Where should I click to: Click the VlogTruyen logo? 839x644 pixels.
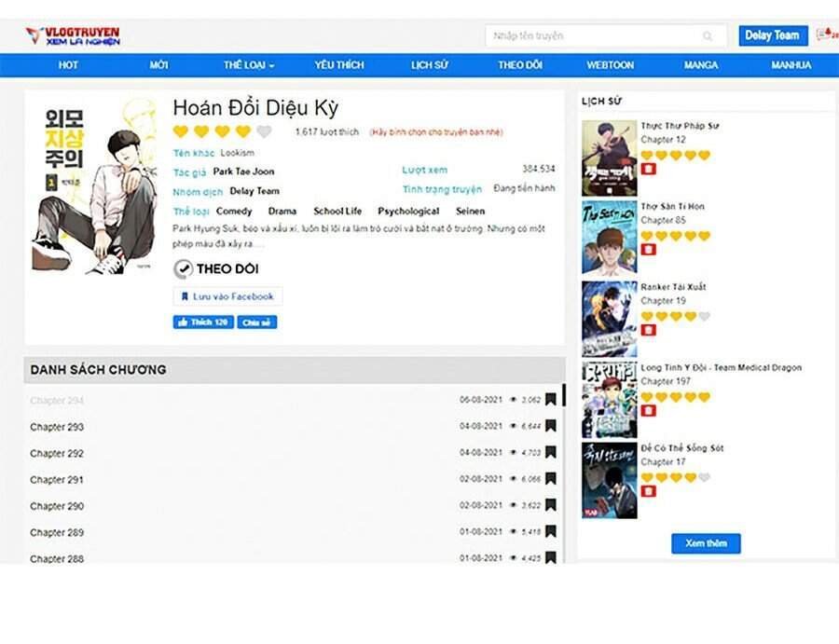pos(73,36)
